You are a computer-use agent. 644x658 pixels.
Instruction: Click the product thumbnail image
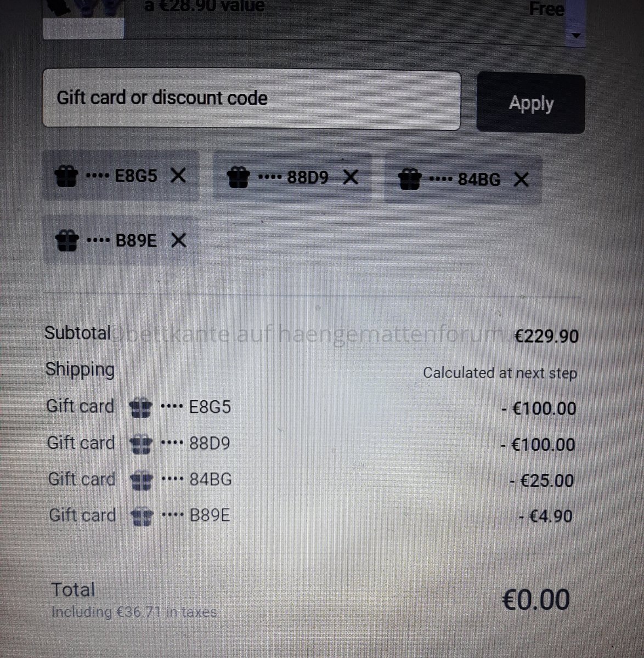click(x=83, y=19)
